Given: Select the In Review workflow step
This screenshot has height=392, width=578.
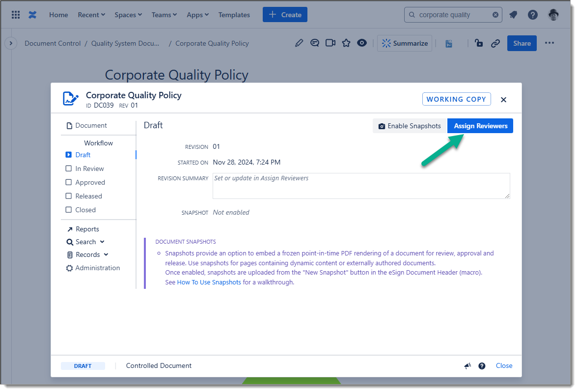Looking at the screenshot, I should 89,168.
